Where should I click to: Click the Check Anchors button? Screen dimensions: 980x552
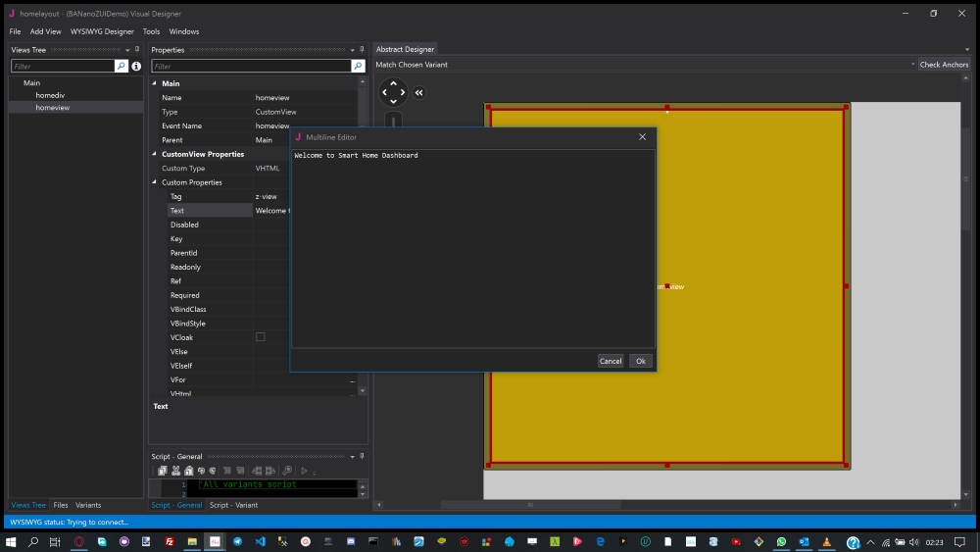pyautogui.click(x=944, y=65)
